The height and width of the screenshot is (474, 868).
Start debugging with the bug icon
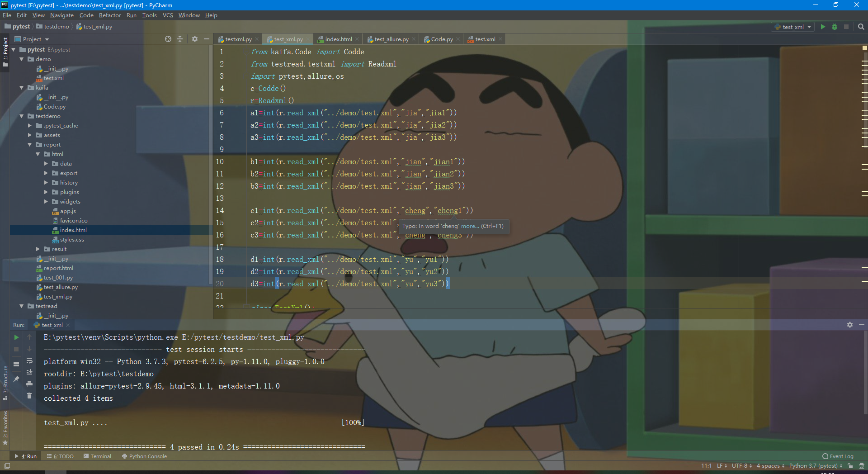click(x=835, y=27)
